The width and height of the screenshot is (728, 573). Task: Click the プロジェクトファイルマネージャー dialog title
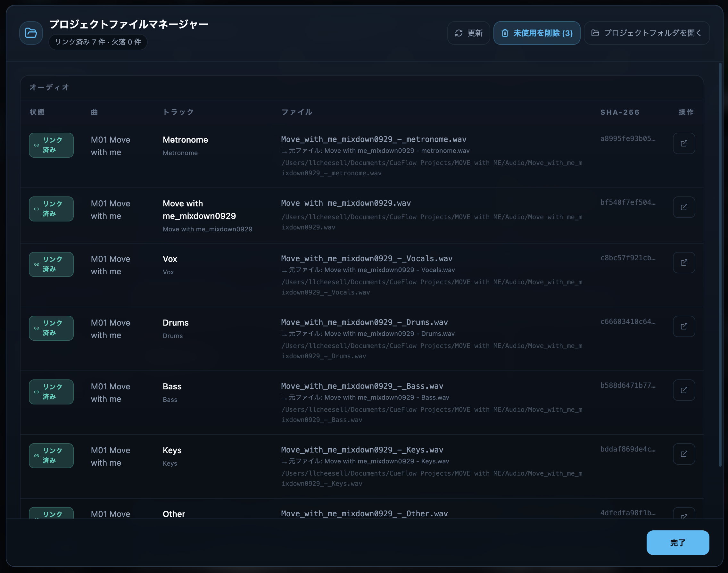(129, 24)
